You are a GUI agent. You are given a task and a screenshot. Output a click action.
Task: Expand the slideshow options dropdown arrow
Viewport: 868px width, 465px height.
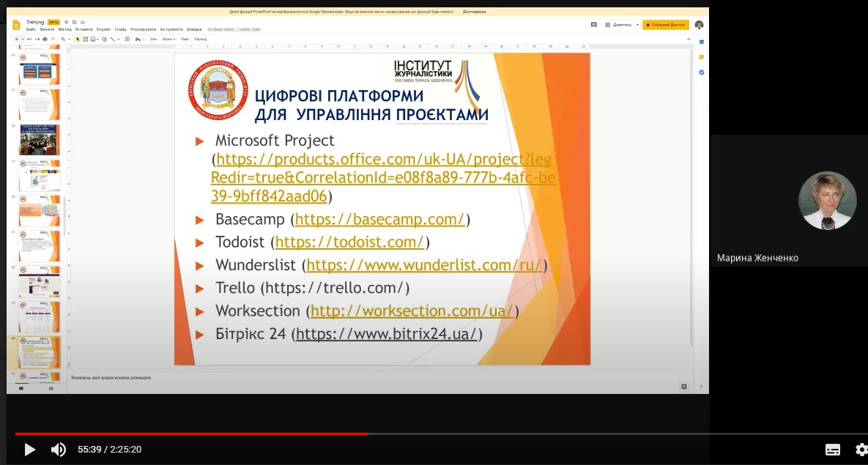pyautogui.click(x=637, y=25)
